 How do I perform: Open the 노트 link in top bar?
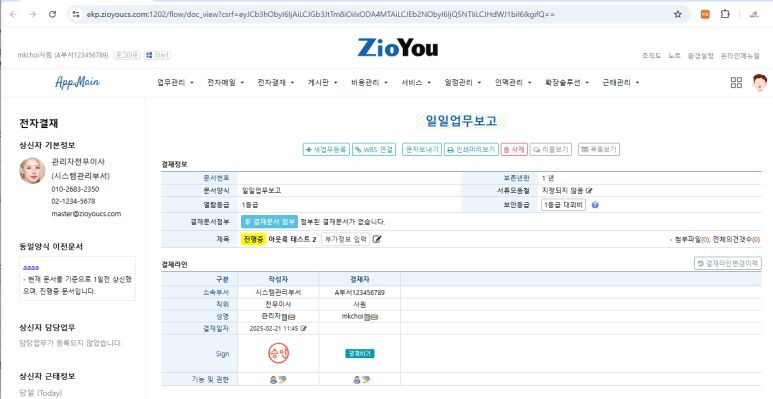[x=674, y=56]
